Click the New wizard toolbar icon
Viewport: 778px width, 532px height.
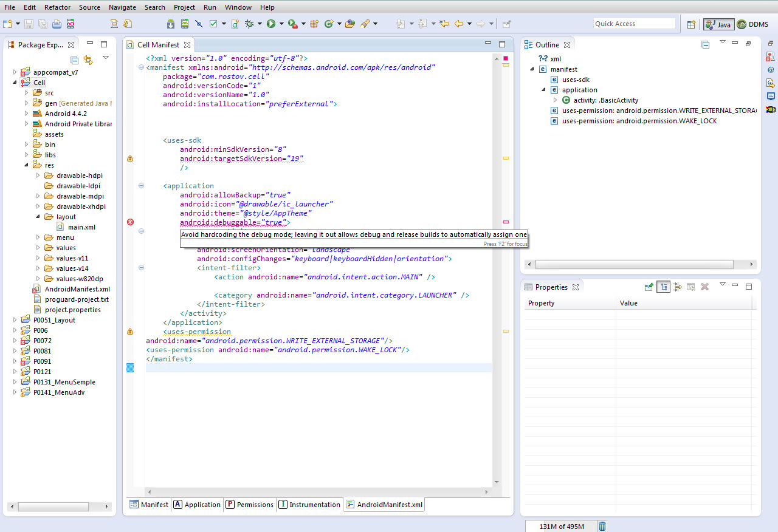pyautogui.click(x=7, y=24)
